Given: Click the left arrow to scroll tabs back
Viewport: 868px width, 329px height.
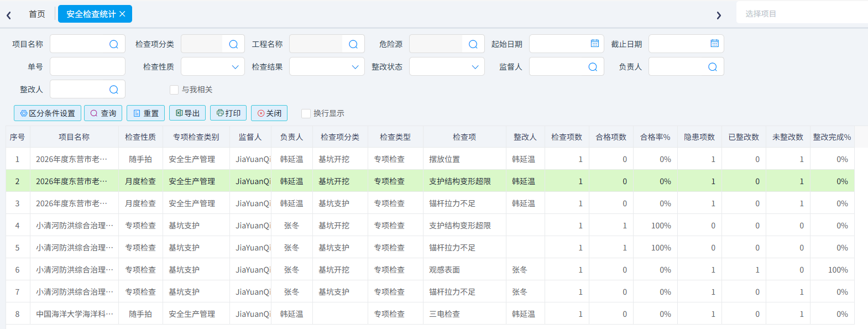Looking at the screenshot, I should click(9, 15).
